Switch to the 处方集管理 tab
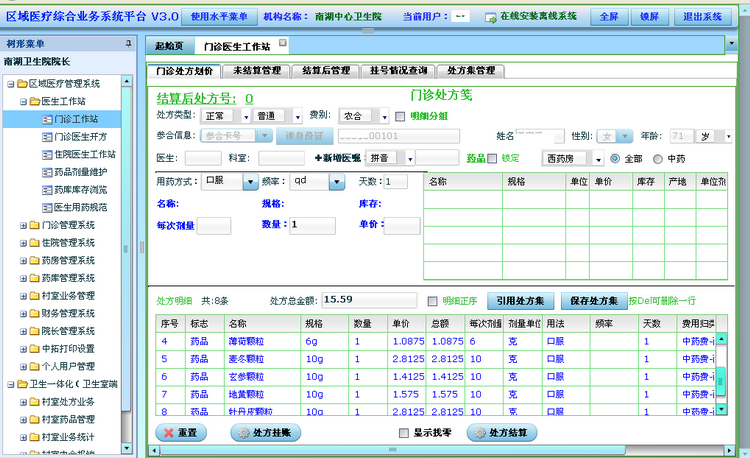 point(471,71)
